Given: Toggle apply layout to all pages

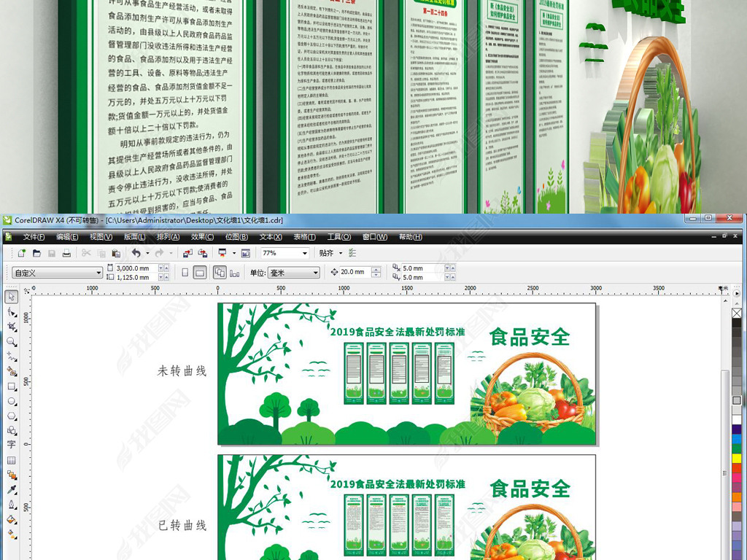Looking at the screenshot, I should pyautogui.click(x=219, y=273).
